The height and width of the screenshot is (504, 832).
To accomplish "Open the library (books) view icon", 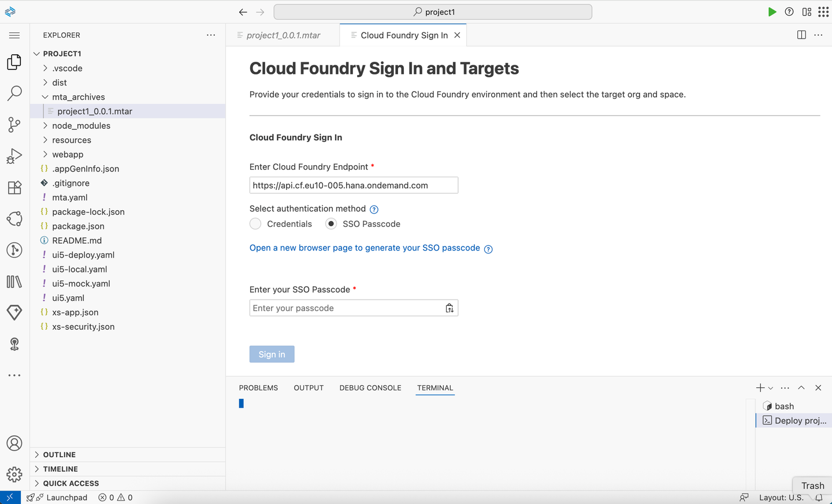I will [14, 282].
